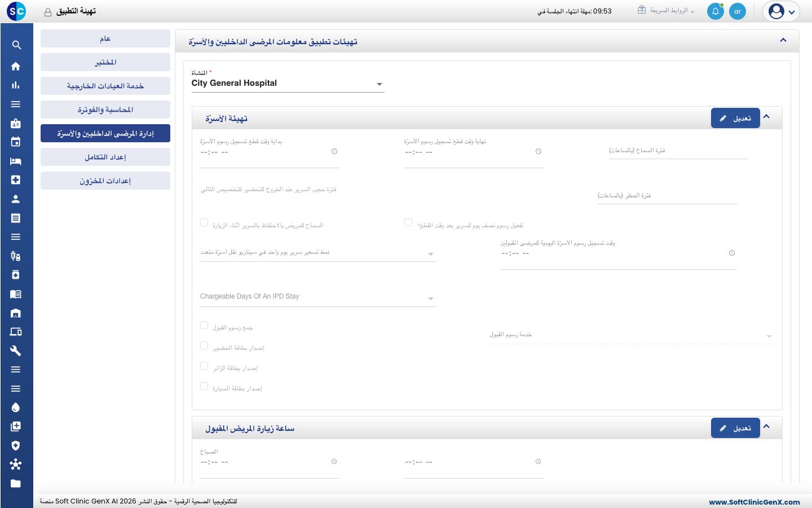Toggle السماح للمريض بالاحتفاظ بالسرير أثناء الزيارة checkbox
The width and height of the screenshot is (812, 508).
point(204,222)
